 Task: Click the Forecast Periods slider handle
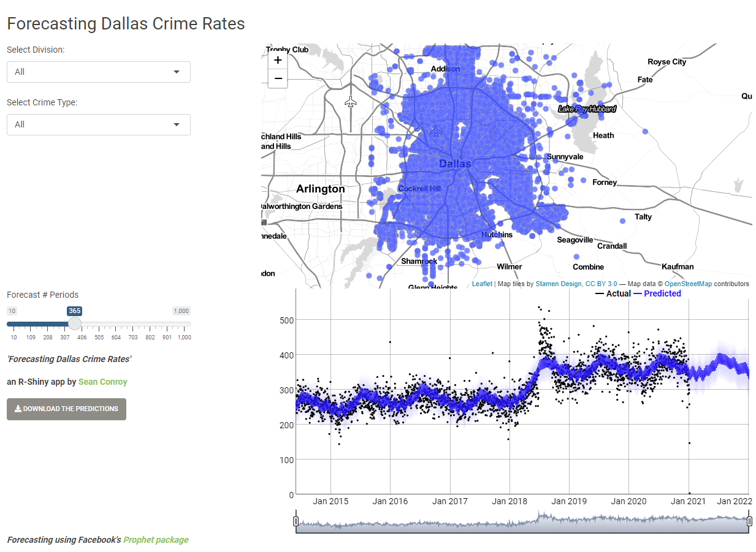(74, 323)
